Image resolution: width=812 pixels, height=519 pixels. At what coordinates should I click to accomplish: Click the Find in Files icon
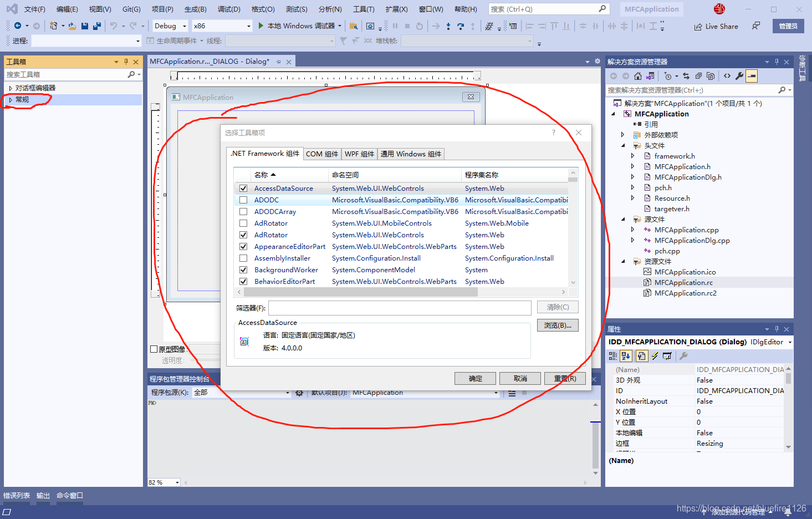[353, 26]
